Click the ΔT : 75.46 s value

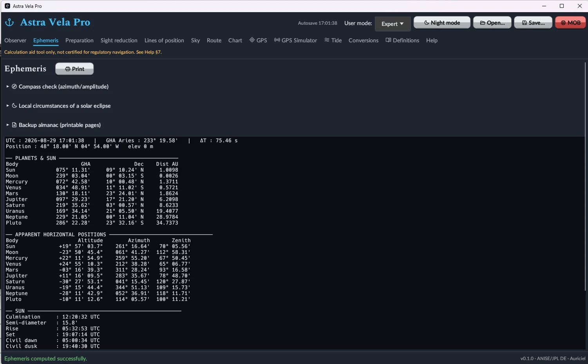219,141
